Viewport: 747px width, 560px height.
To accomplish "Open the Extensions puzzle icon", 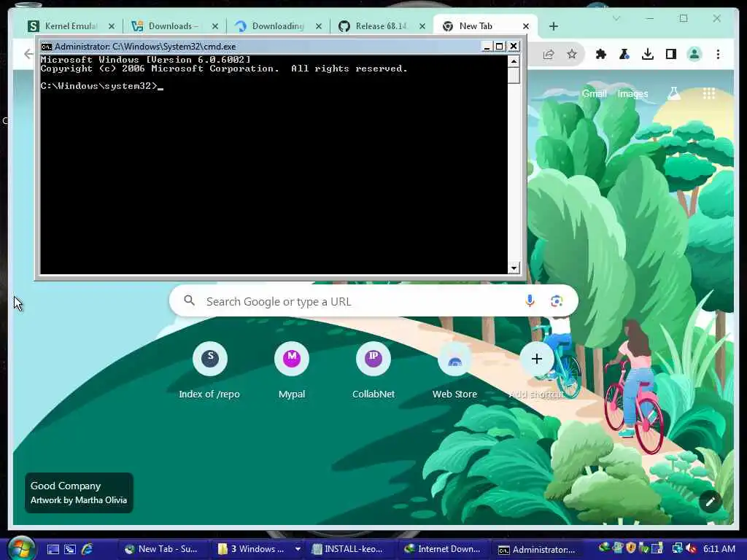I will pyautogui.click(x=601, y=54).
